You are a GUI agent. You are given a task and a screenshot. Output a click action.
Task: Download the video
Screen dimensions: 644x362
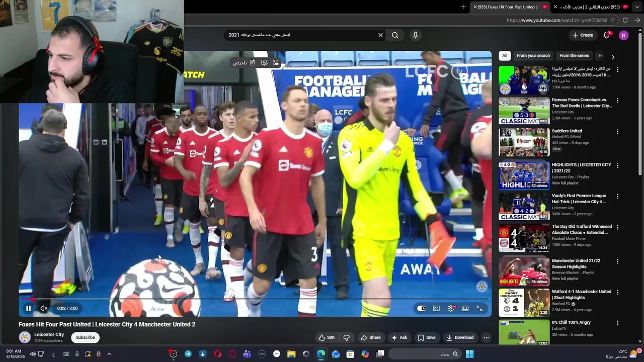(460, 337)
